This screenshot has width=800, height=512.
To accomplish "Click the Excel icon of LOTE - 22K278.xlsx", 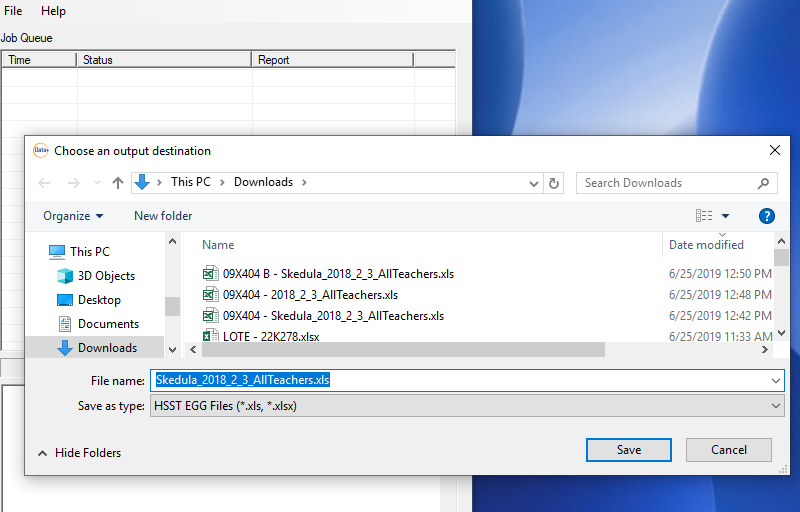I will point(211,336).
